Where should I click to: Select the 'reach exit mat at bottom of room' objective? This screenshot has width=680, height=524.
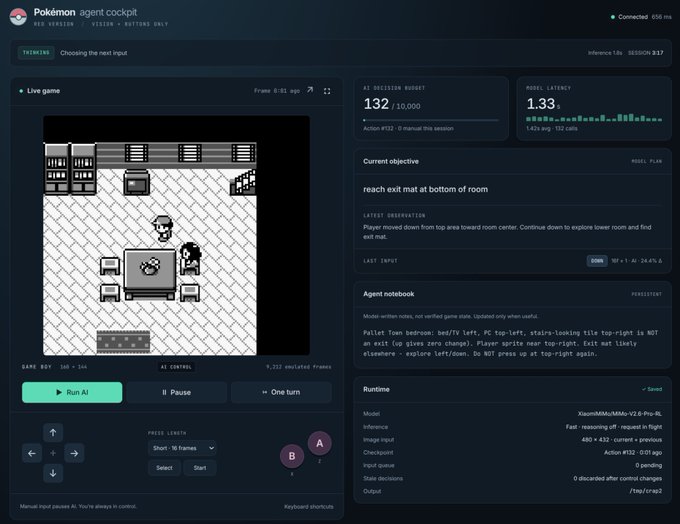[425, 189]
